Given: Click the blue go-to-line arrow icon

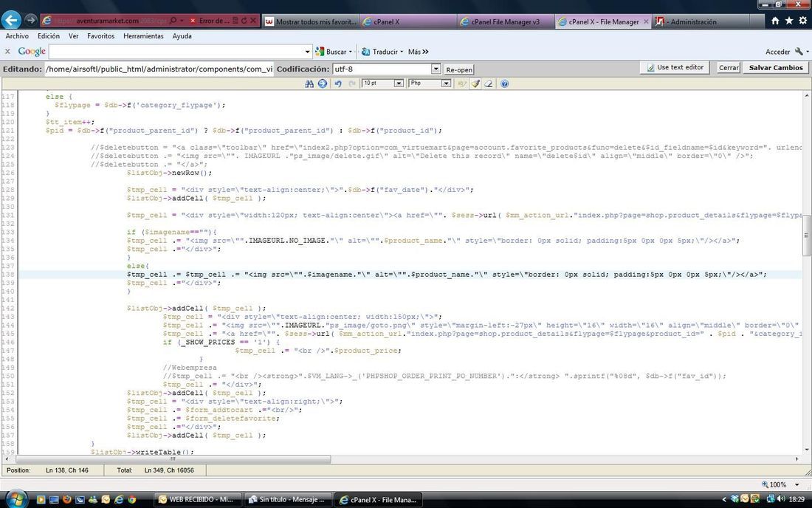Looking at the screenshot, I should pyautogui.click(x=322, y=83).
